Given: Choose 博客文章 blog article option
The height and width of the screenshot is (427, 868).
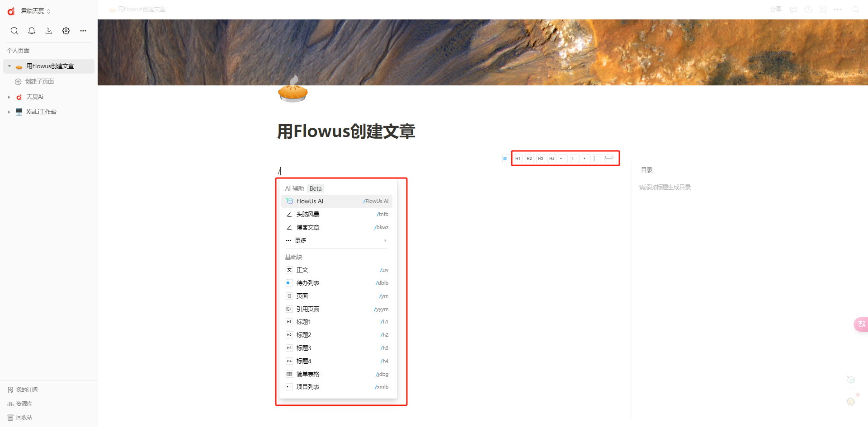Looking at the screenshot, I should [x=337, y=227].
